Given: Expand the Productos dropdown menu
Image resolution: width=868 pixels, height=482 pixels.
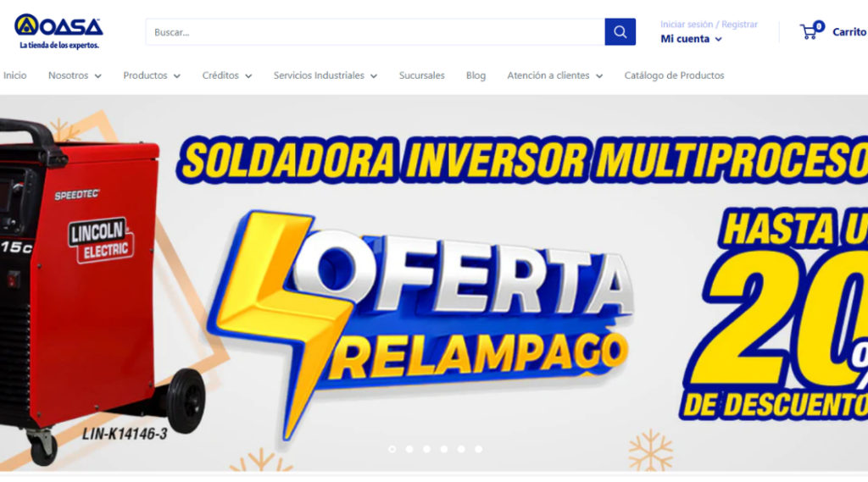Looking at the screenshot, I should tap(152, 75).
